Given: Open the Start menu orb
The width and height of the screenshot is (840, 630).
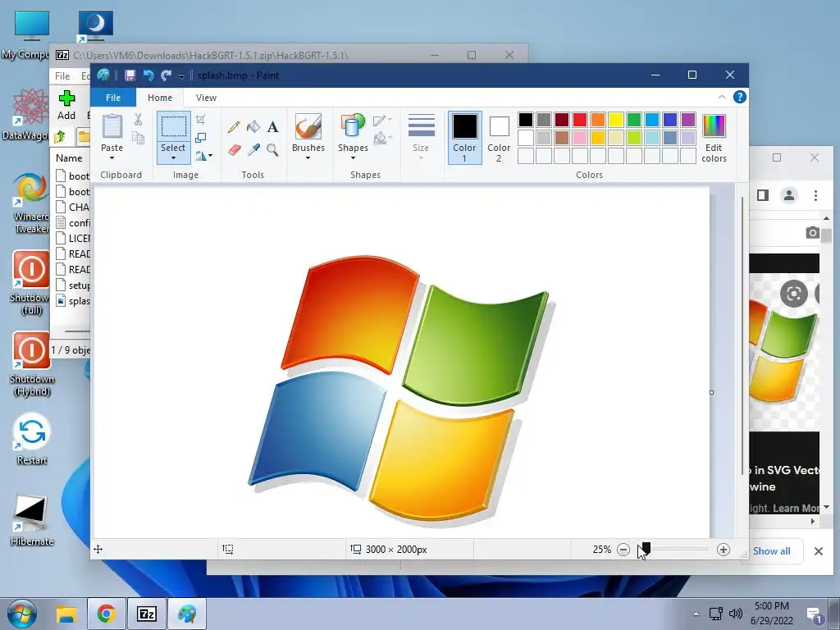Looking at the screenshot, I should pyautogui.click(x=22, y=614).
